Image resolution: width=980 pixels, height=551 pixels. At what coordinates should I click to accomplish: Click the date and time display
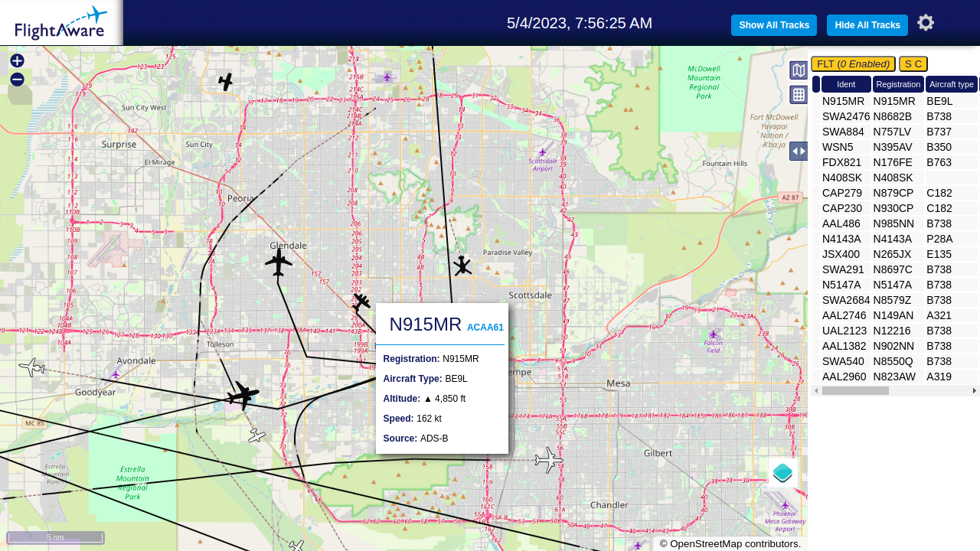tap(580, 23)
